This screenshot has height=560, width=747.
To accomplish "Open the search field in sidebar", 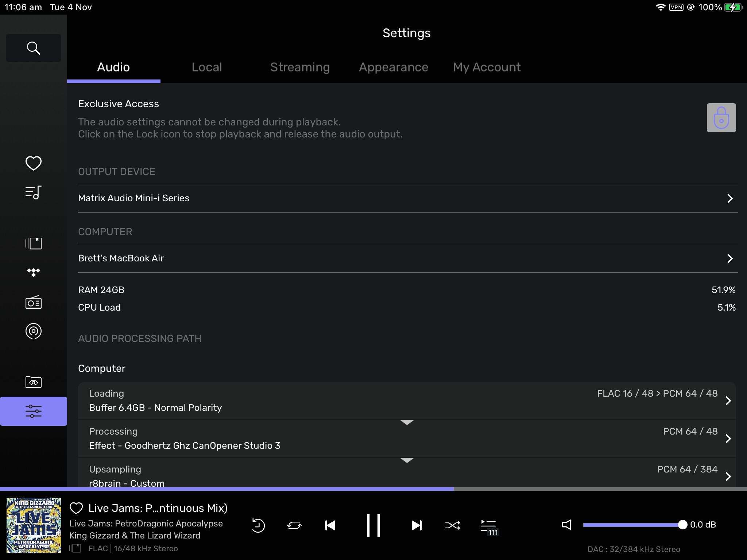I will click(33, 48).
